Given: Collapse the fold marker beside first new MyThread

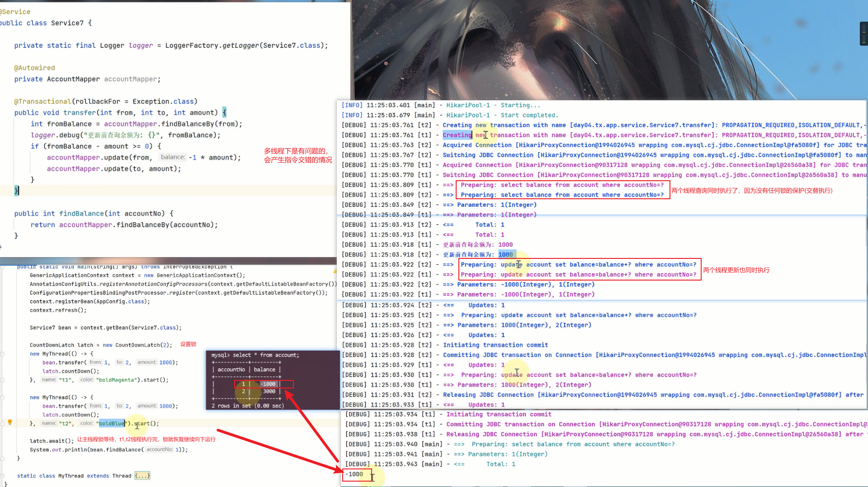Looking at the screenshot, I should [3, 354].
